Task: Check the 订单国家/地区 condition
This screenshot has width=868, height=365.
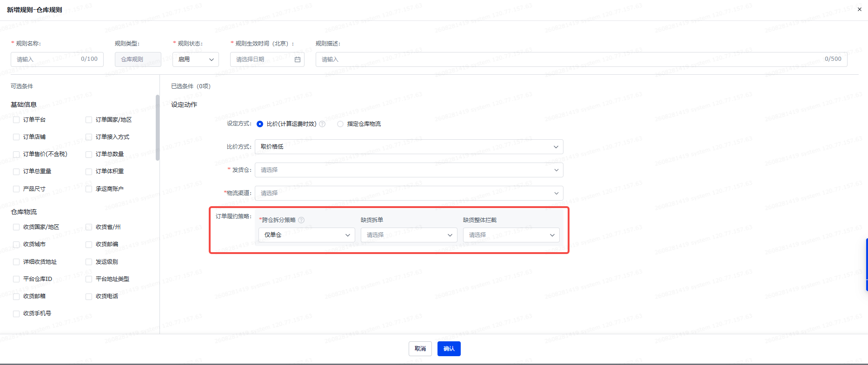Action: pyautogui.click(x=89, y=120)
